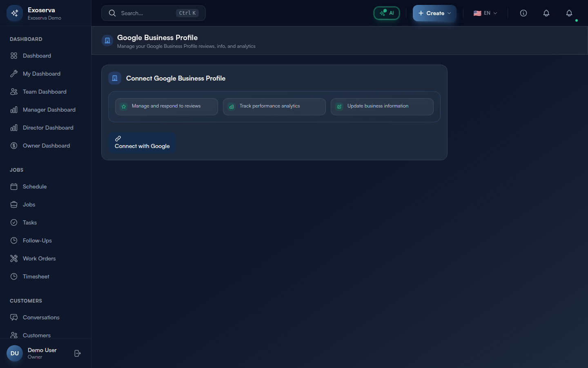Open the info circle icon in header

tap(523, 13)
